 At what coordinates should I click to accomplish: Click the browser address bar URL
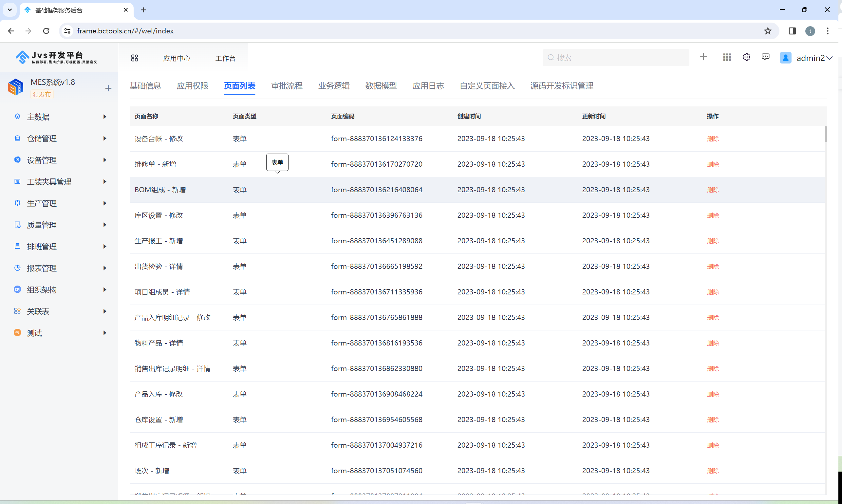tap(125, 31)
